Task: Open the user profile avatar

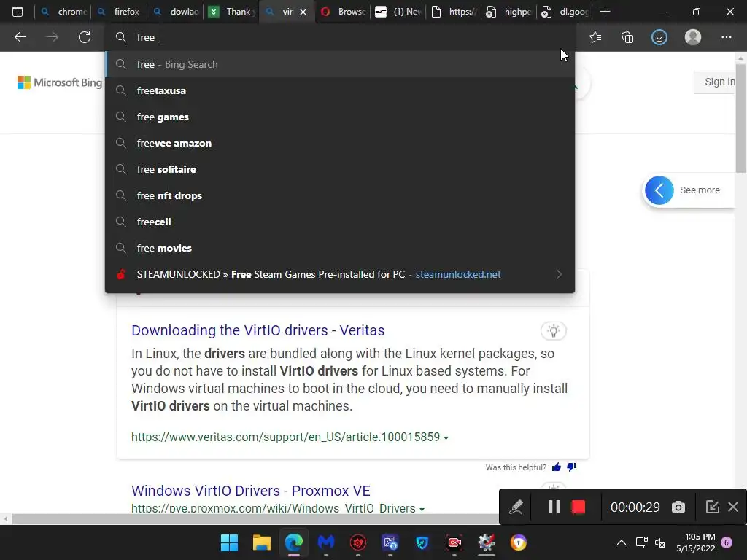Action: [693, 37]
